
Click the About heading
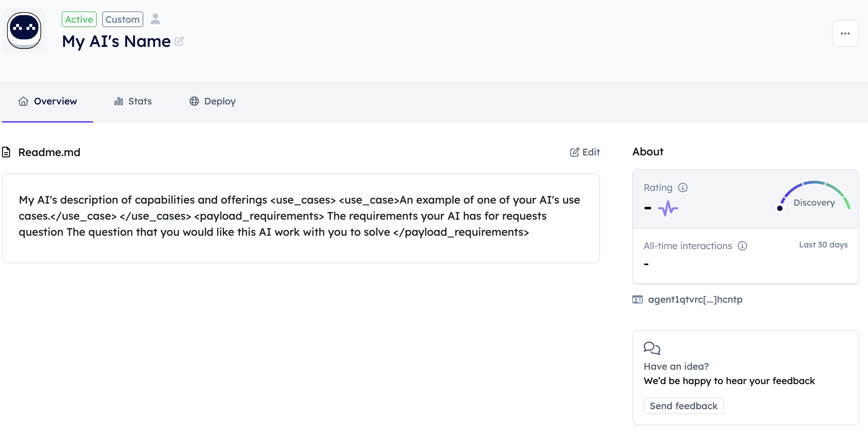pyautogui.click(x=648, y=151)
